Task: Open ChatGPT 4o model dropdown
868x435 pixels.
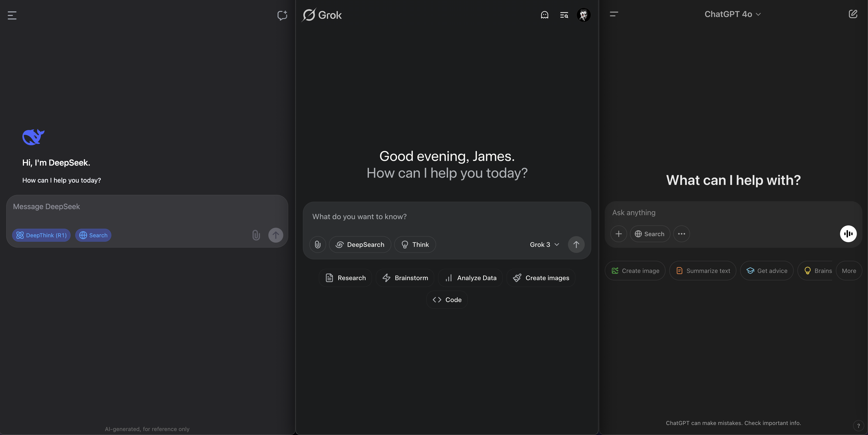Action: [x=732, y=14]
